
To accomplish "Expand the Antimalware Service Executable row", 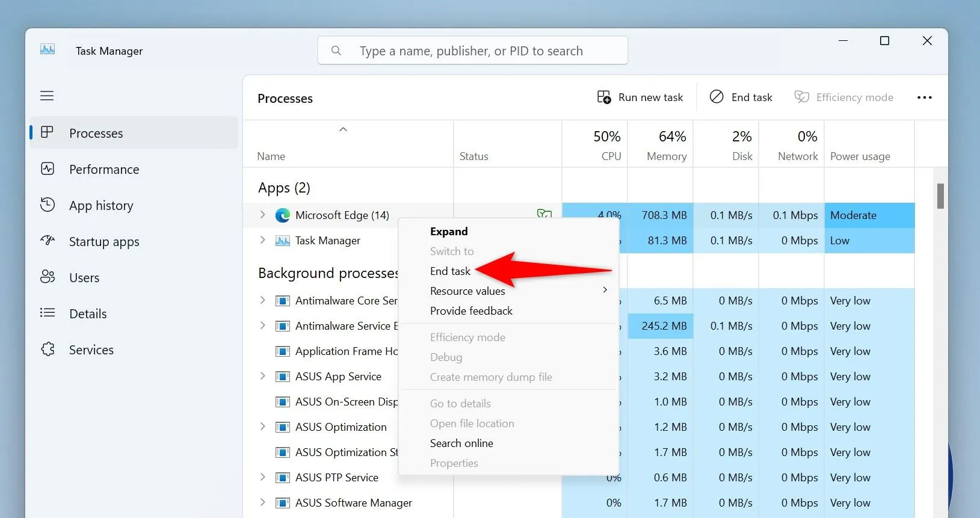I will (x=262, y=325).
